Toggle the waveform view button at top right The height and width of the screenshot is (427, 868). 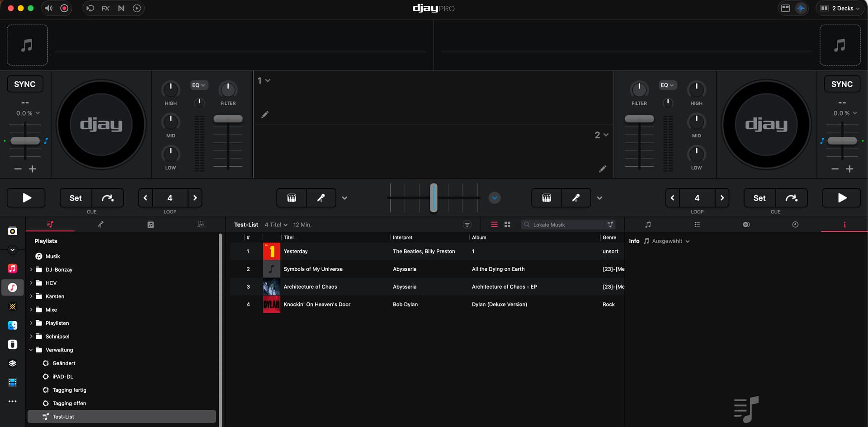801,8
